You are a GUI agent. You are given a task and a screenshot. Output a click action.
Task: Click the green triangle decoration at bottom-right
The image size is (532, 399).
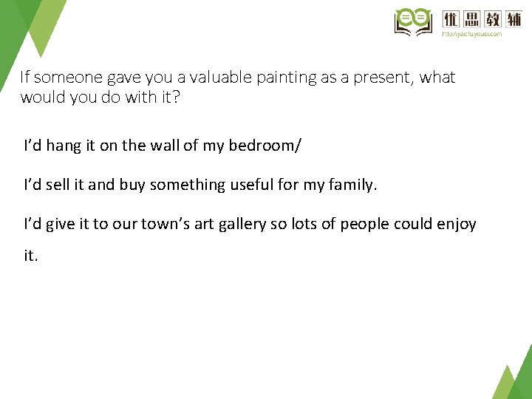click(514, 377)
